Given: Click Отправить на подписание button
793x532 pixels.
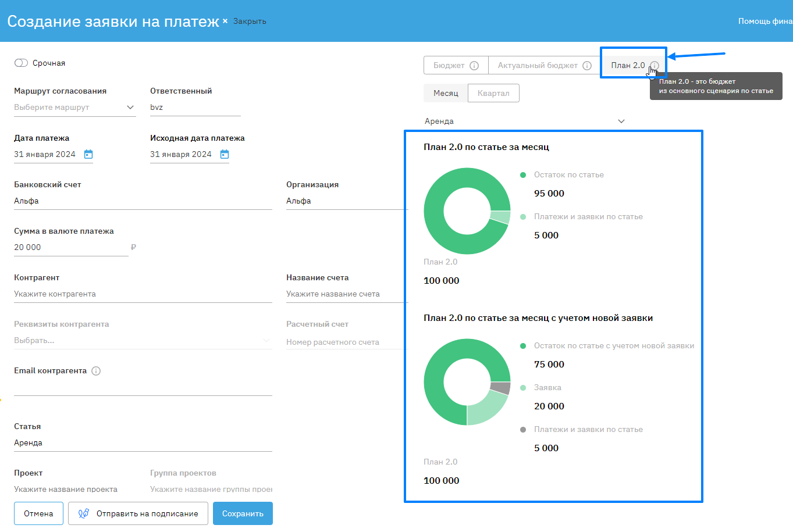Looking at the screenshot, I should pos(138,513).
